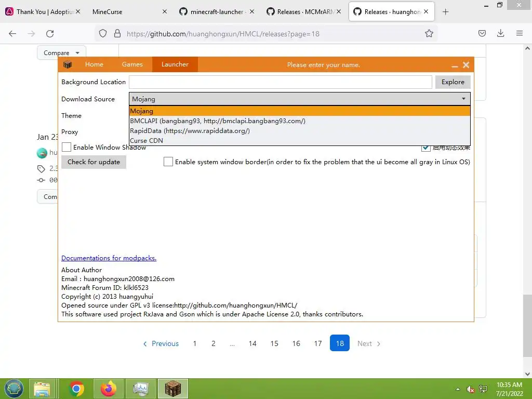Choose RapidData download source option
Viewport: 532px width, 399px height.
(300, 130)
